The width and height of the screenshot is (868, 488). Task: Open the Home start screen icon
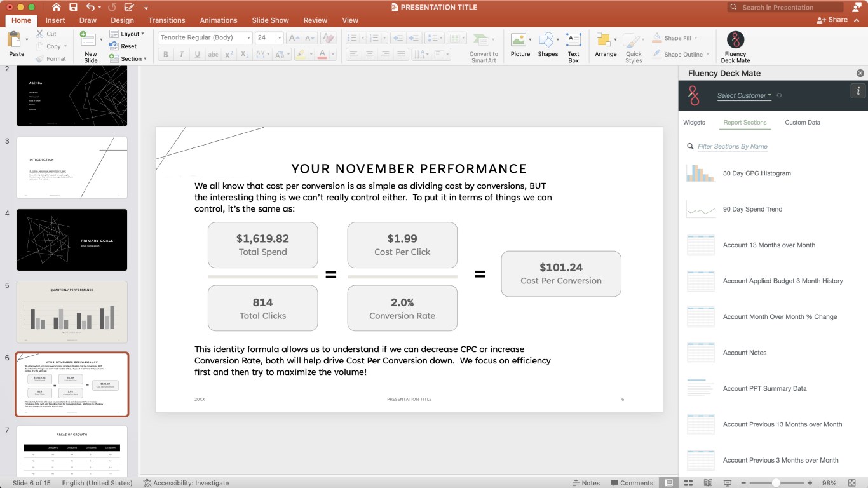pos(57,8)
